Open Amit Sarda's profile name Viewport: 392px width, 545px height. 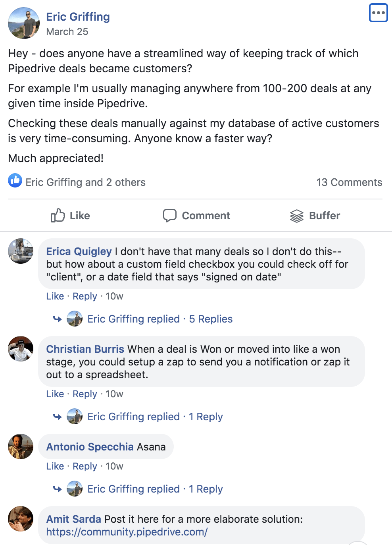tap(73, 519)
